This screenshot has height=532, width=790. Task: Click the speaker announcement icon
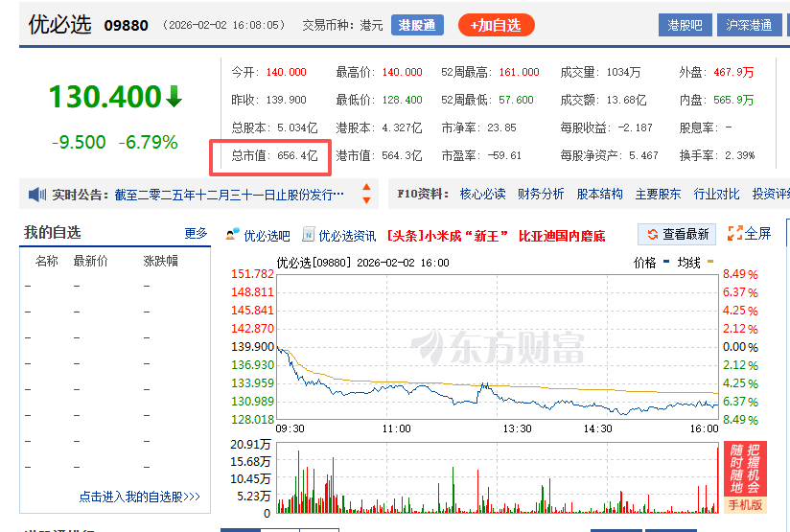pyautogui.click(x=36, y=195)
